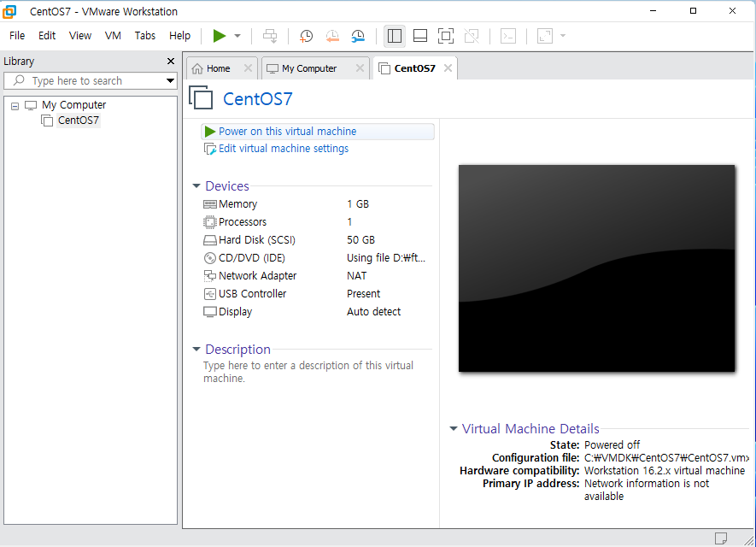The image size is (756, 547).
Task: Close the Home tab
Action: point(248,68)
